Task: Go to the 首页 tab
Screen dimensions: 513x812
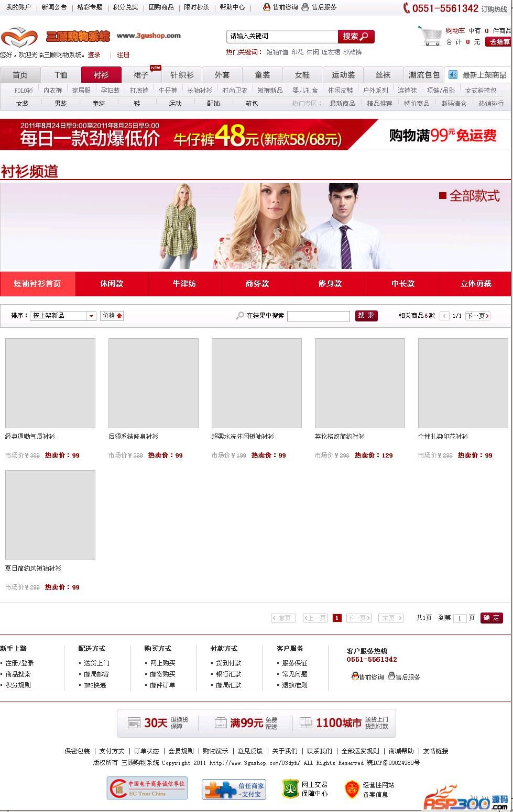Action: point(20,75)
